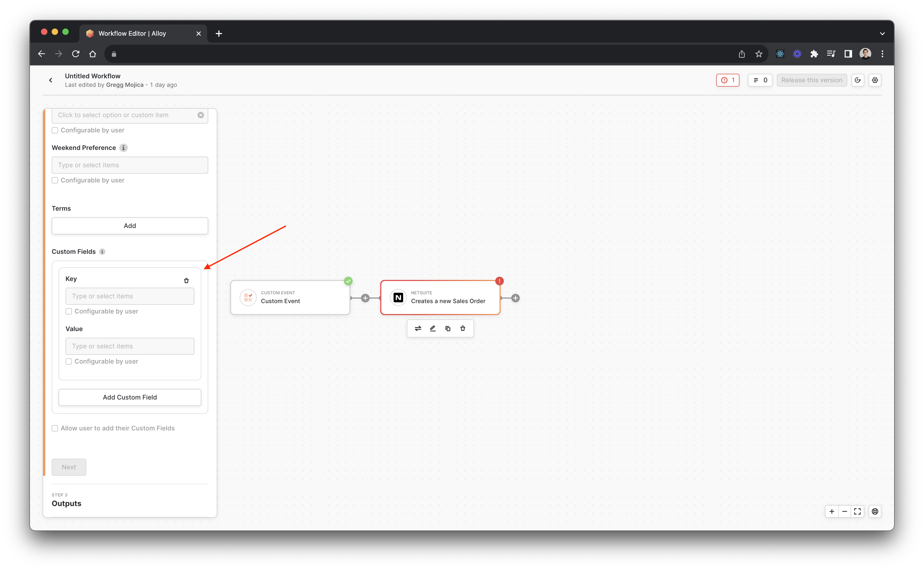924x570 pixels.
Task: Click the fit-to-screen canvas icon
Action: (857, 512)
